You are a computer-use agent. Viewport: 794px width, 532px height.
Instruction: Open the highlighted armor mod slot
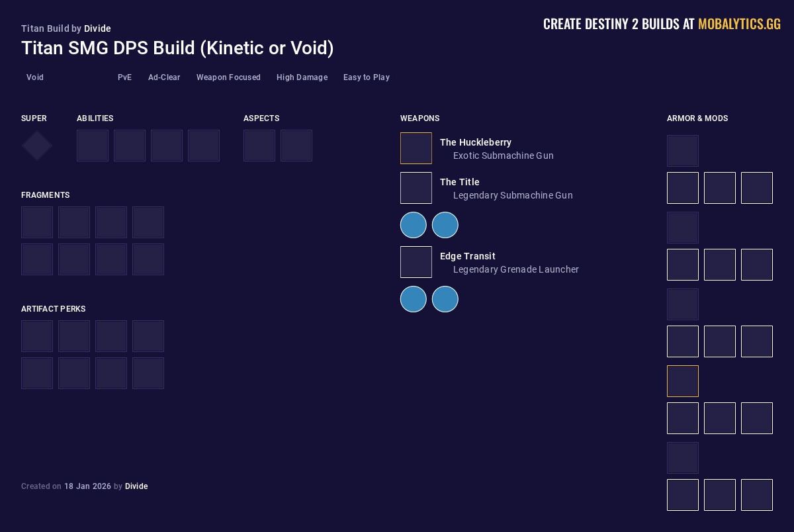tap(683, 381)
